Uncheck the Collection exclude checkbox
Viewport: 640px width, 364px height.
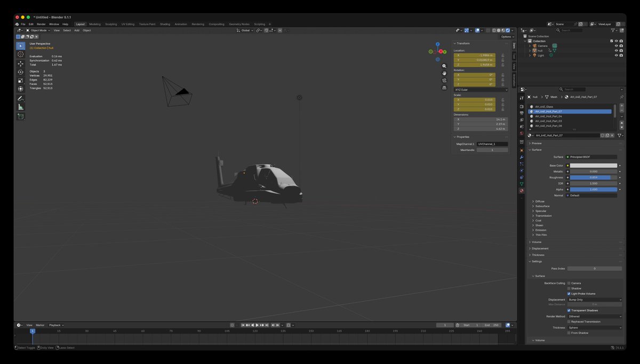click(612, 41)
